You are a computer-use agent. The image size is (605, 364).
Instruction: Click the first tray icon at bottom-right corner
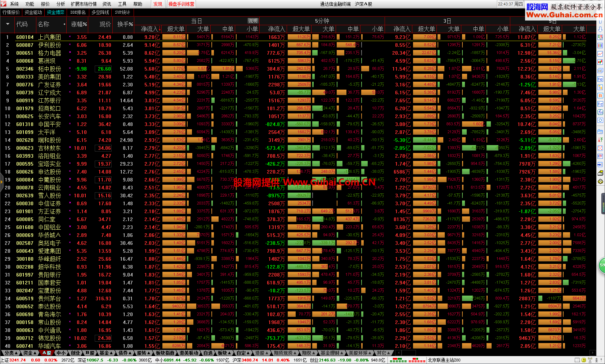[577, 360]
